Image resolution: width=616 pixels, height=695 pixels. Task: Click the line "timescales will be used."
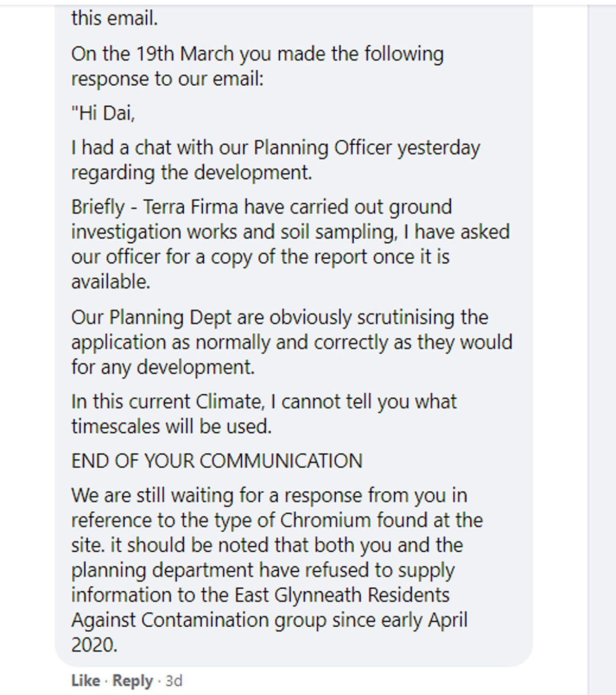tap(171, 427)
